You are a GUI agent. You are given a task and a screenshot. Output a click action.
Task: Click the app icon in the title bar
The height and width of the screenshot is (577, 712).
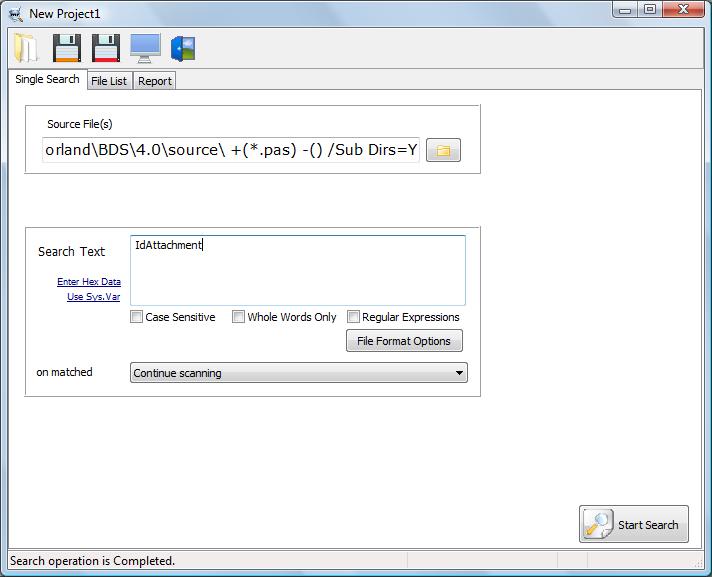pos(16,14)
